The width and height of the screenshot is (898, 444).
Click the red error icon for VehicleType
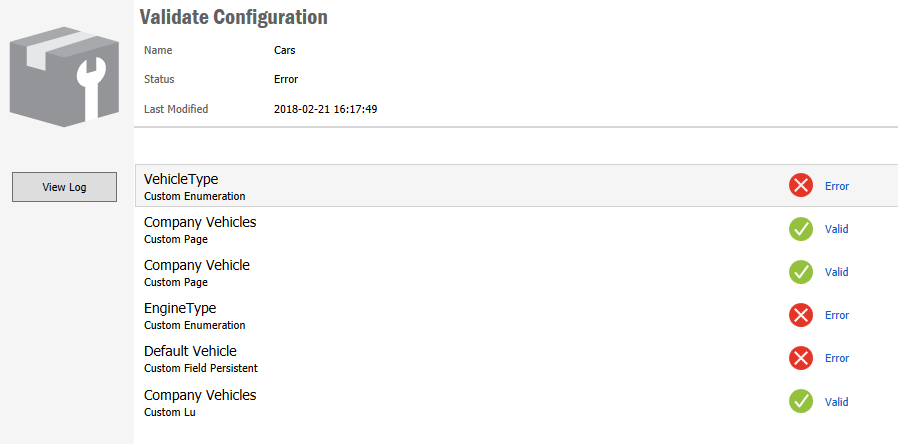(x=801, y=185)
